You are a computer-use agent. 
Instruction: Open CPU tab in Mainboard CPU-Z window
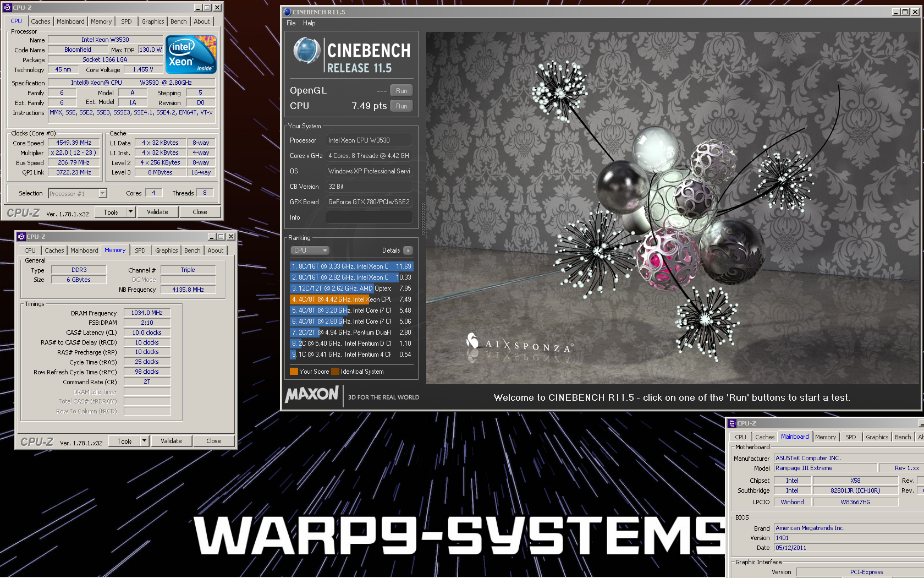click(x=741, y=437)
